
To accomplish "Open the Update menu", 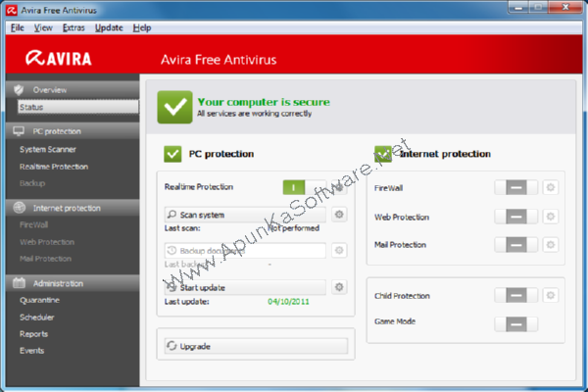I will click(109, 27).
